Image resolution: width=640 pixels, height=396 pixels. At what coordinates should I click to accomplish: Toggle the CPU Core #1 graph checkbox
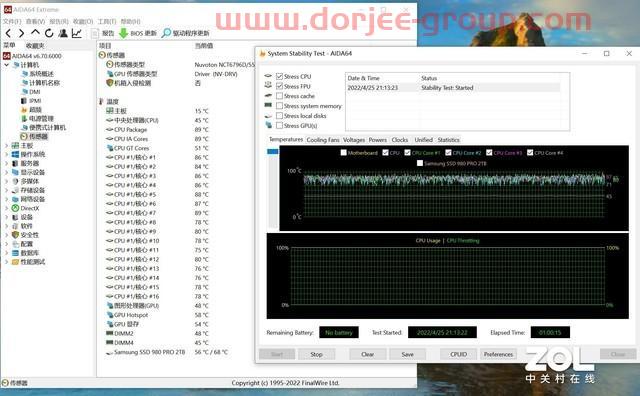(407, 153)
